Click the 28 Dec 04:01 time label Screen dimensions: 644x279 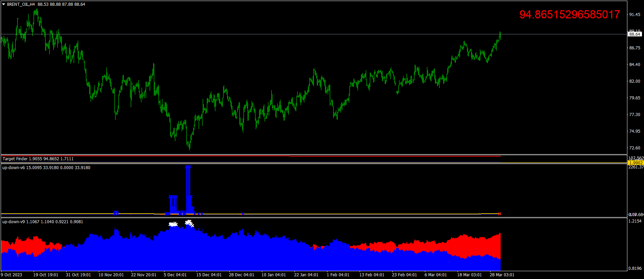point(241,275)
